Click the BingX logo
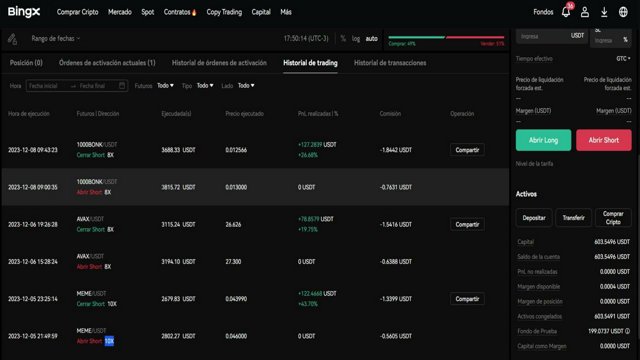640x360 pixels. click(24, 12)
